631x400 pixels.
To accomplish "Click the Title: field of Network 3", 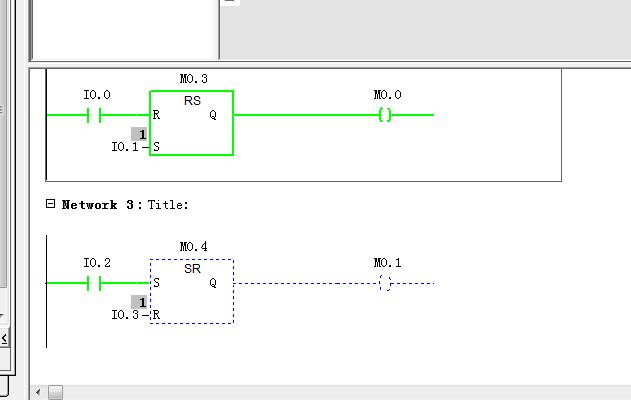I will [x=168, y=205].
